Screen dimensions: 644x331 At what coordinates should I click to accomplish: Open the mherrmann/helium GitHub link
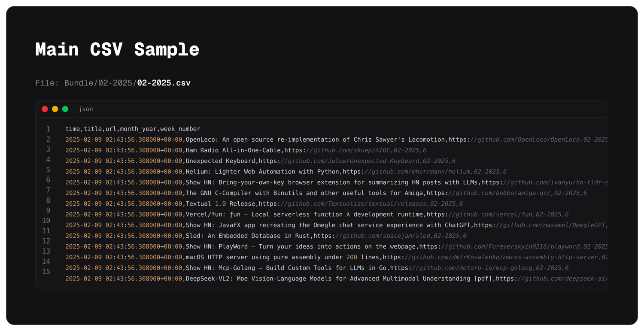[416, 172]
